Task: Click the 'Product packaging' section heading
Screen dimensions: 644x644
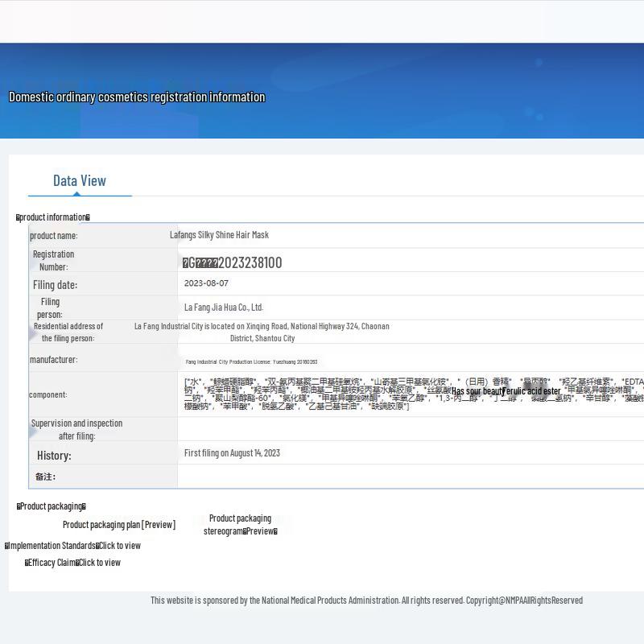Action: coord(51,506)
